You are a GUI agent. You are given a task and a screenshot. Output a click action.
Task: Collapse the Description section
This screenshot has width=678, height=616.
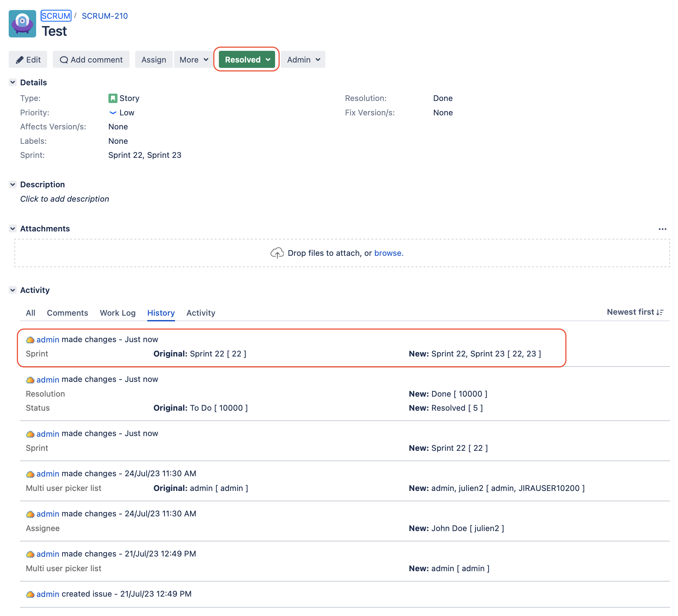[x=13, y=185]
